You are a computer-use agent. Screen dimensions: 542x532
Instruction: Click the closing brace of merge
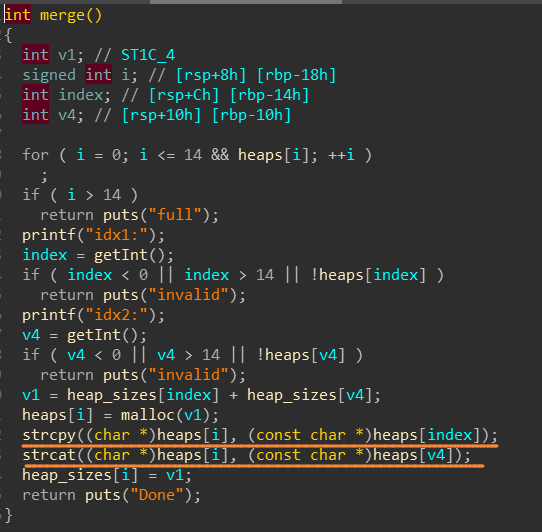pos(9,515)
